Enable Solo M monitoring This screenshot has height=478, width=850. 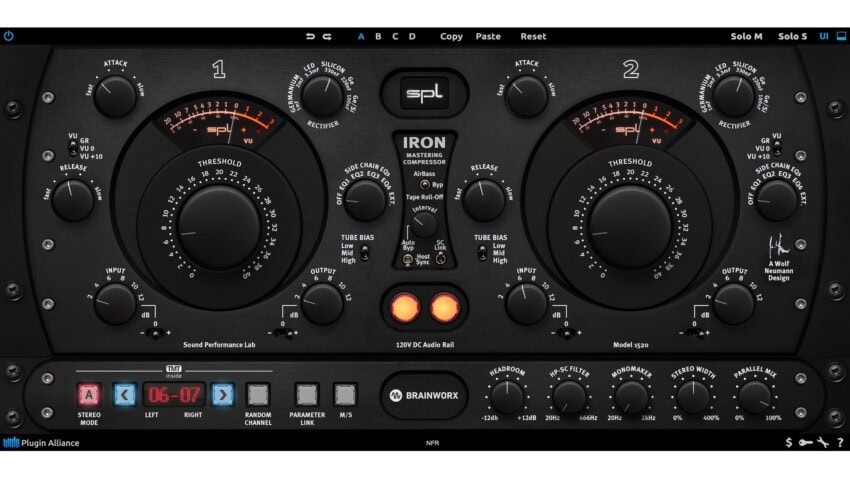746,36
